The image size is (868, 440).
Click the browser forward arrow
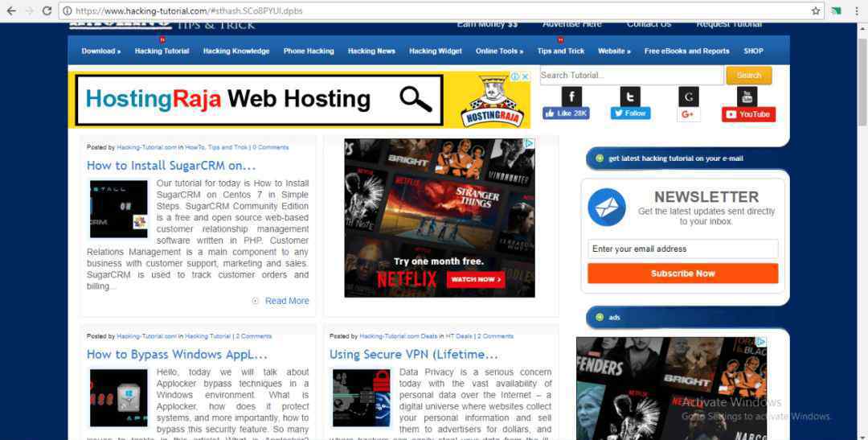click(30, 10)
